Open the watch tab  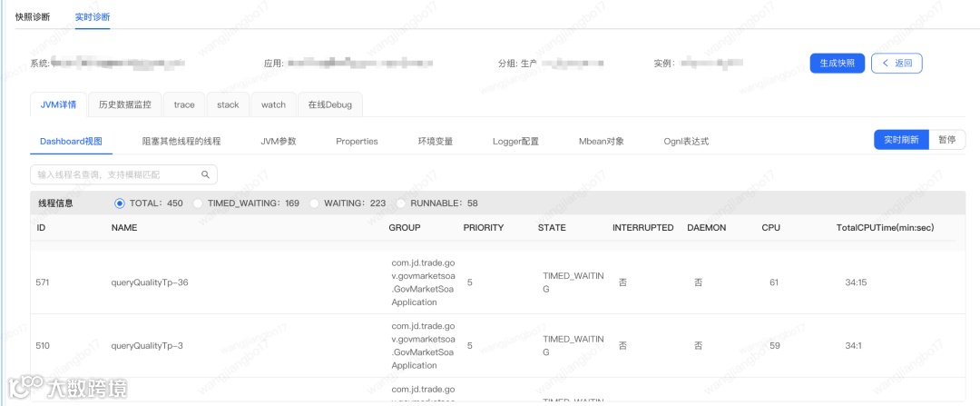coord(274,104)
